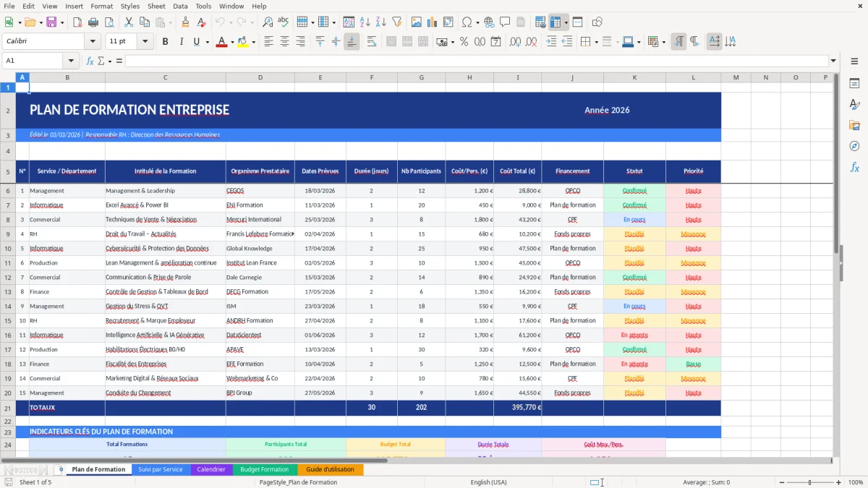This screenshot has width=868, height=488.
Task: Open the Insert Chart icon
Action: tap(432, 22)
